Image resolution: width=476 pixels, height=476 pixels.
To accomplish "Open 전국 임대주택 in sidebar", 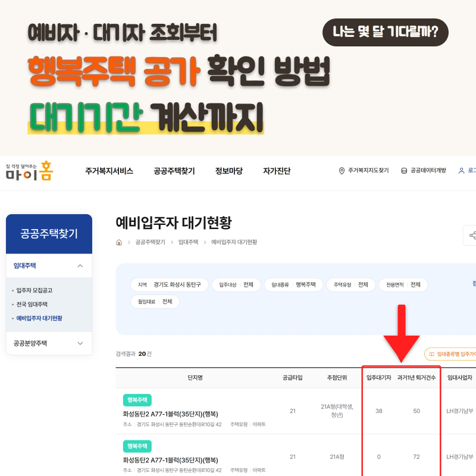I will coord(32,304).
